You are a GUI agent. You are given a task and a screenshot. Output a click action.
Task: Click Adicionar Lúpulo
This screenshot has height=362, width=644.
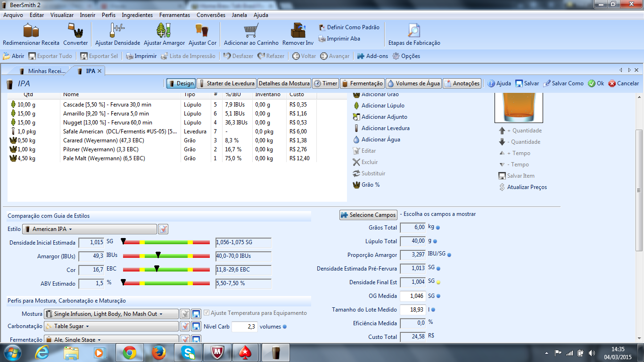[x=379, y=106]
